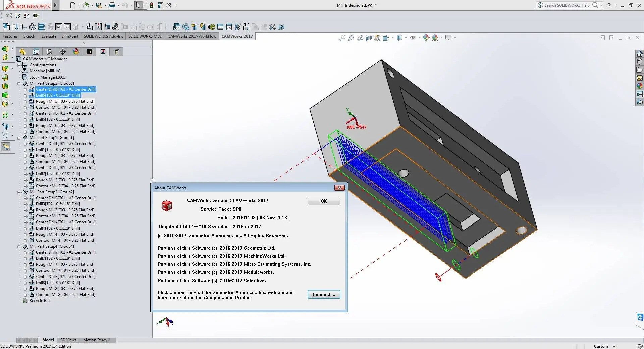The height and width of the screenshot is (349, 644).
Task: Open the Save dropdown arrow
Action: pyautogui.click(x=105, y=5)
